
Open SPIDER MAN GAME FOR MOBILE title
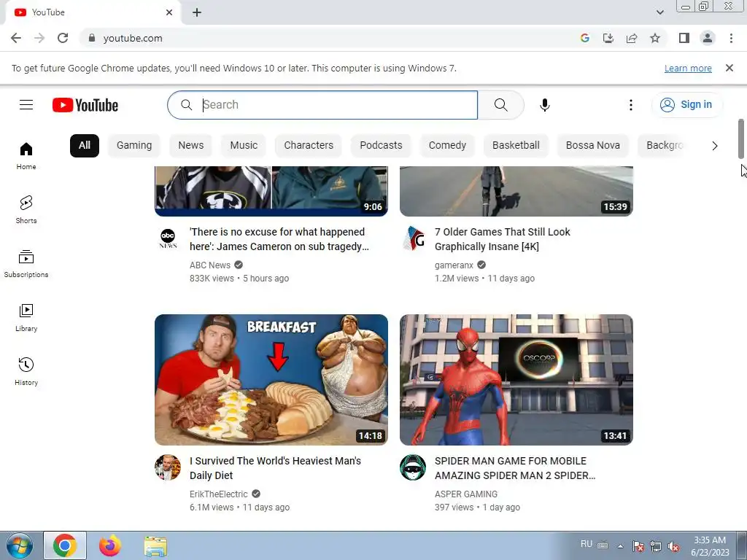[x=515, y=468]
